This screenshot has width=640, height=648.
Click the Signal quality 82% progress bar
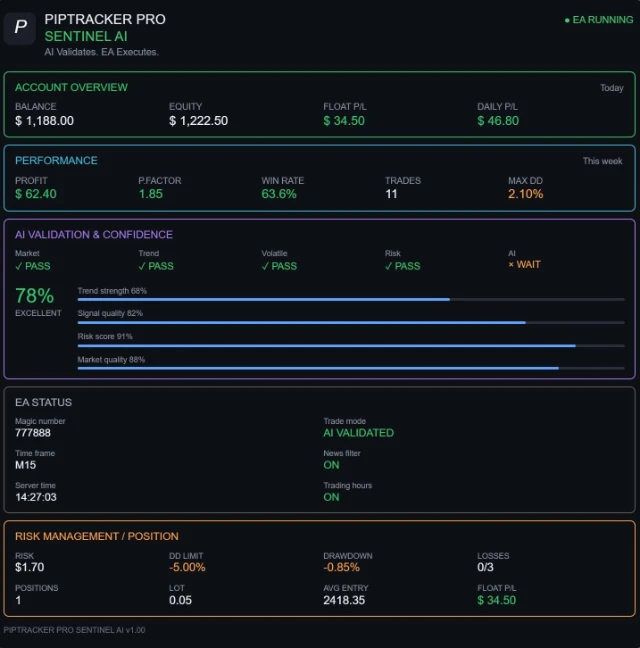click(351, 322)
